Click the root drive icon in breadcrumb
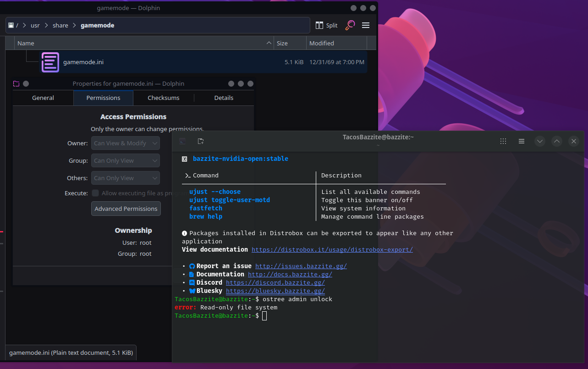Image resolution: width=588 pixels, height=369 pixels. coord(11,25)
